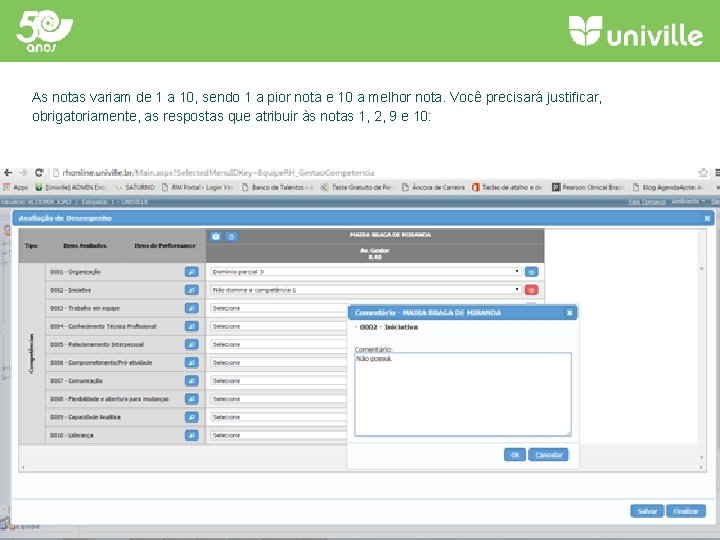Open Conhecimento Técnico Profissional Selecione dropdown
The image size is (720, 540).
[278, 326]
